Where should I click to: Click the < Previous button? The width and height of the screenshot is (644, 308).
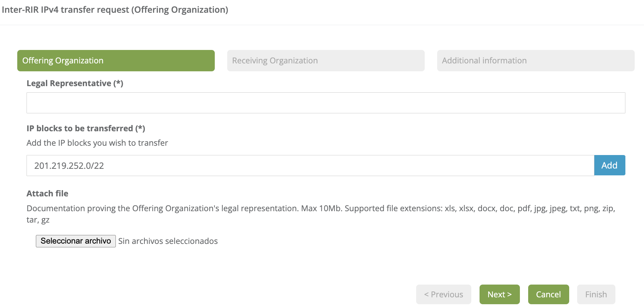coord(443,295)
